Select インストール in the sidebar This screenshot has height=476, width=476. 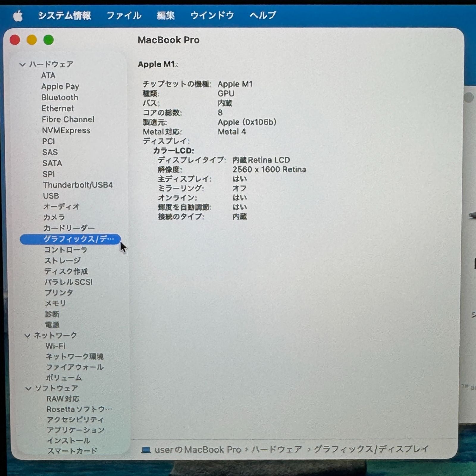pos(68,441)
